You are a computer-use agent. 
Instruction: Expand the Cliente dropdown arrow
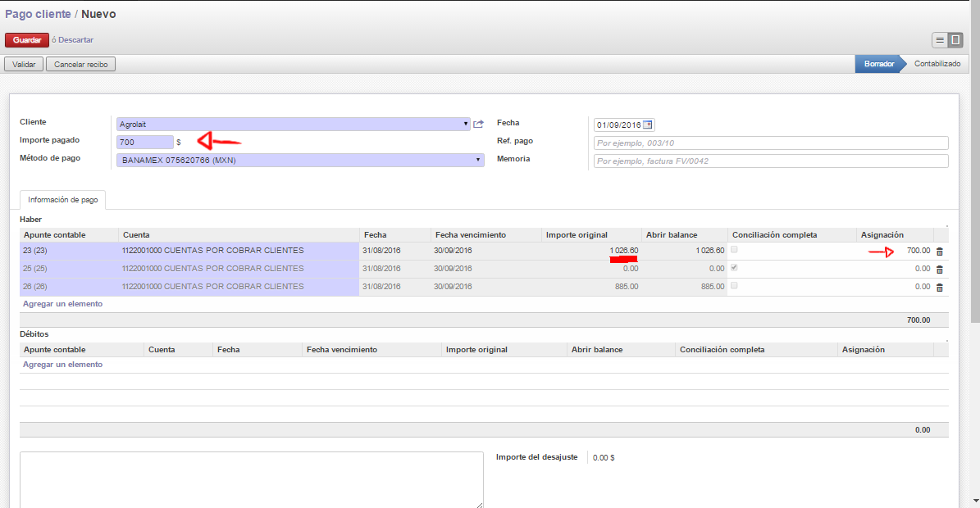[x=466, y=125]
